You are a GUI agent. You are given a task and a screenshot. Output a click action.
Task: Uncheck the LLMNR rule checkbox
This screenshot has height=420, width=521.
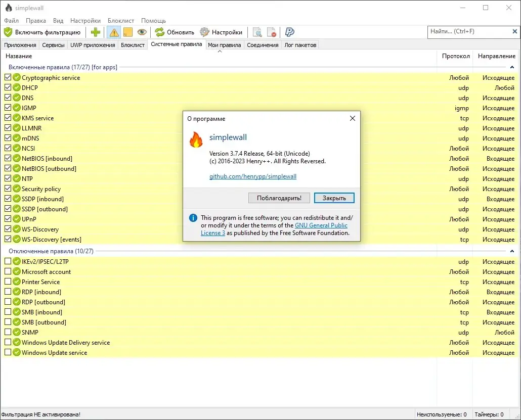(8, 128)
